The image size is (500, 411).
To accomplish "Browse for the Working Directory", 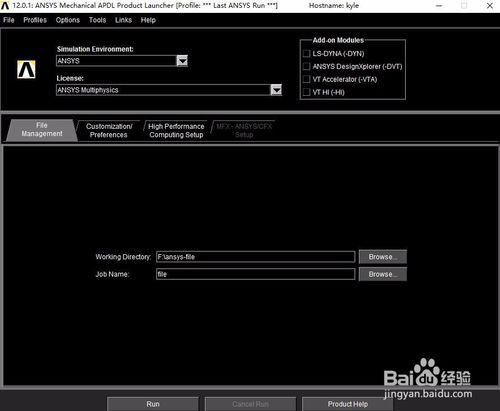I will click(x=383, y=257).
